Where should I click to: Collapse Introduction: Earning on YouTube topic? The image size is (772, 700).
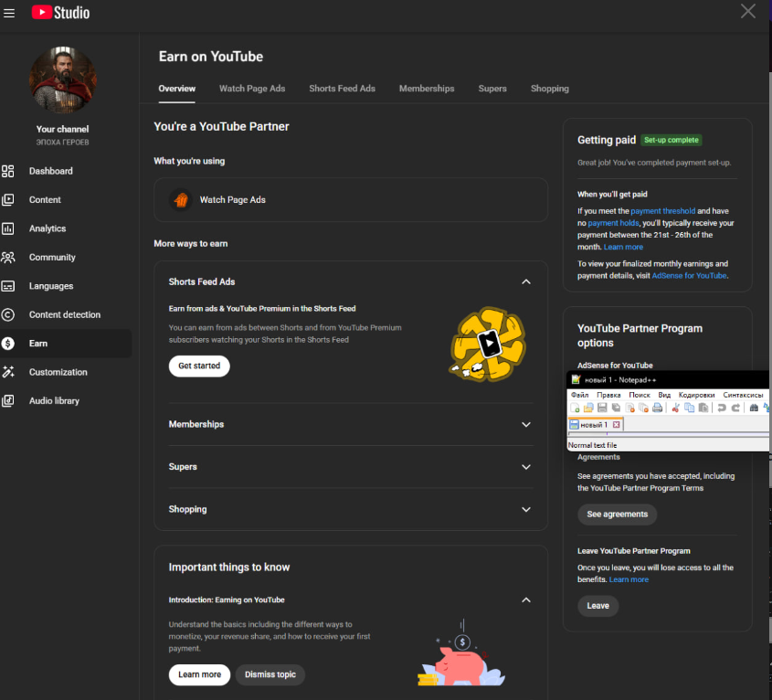pyautogui.click(x=526, y=600)
